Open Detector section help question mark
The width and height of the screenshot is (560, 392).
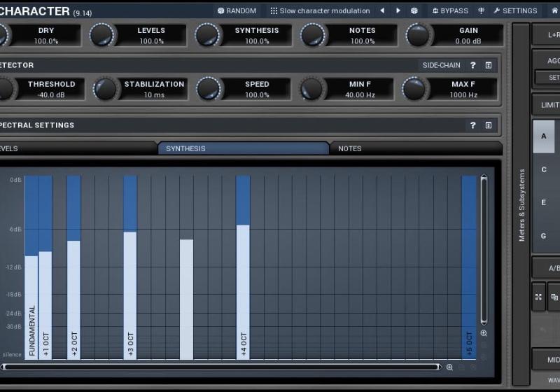tap(472, 65)
